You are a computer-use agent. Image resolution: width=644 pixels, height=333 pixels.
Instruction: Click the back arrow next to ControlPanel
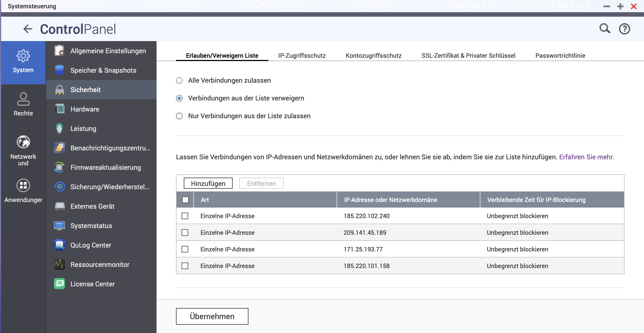click(28, 29)
